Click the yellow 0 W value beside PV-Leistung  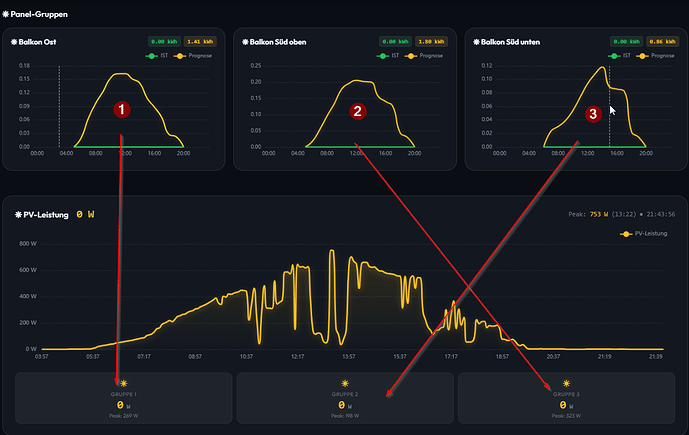pos(85,214)
